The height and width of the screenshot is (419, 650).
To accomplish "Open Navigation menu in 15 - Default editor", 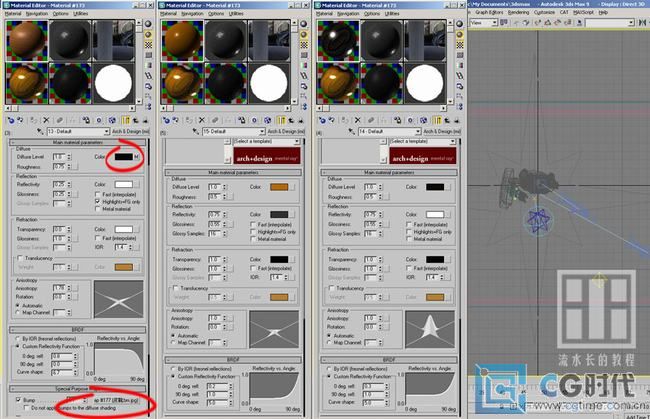I will click(x=192, y=14).
